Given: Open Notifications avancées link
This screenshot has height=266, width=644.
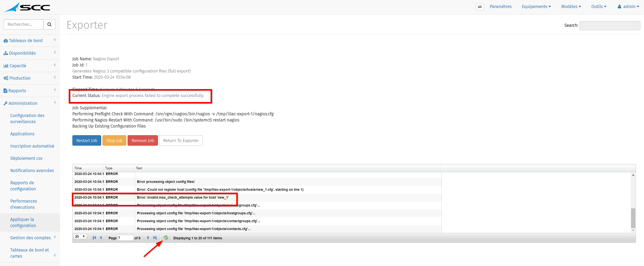Looking at the screenshot, I should pos(32,171).
